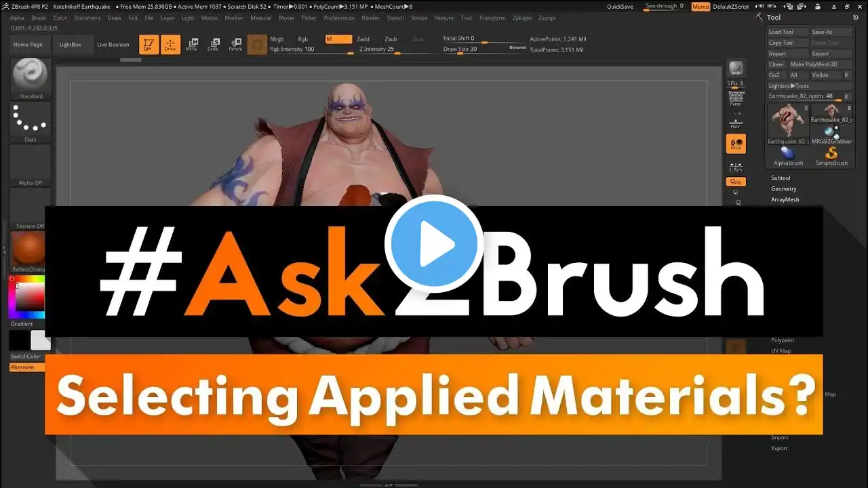868x488 pixels.
Task: Click the Alternate button
Action: pyautogui.click(x=27, y=367)
